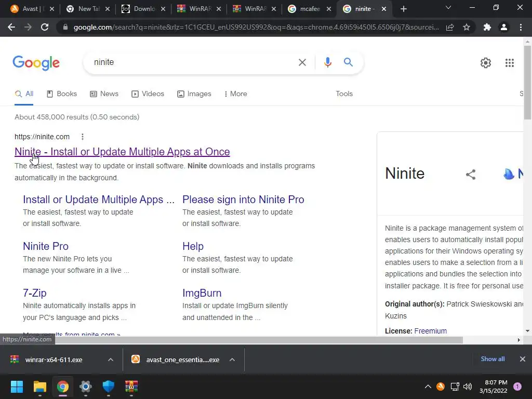Close the ninite tab
Viewport: 532px width, 399px height.
coord(384,9)
